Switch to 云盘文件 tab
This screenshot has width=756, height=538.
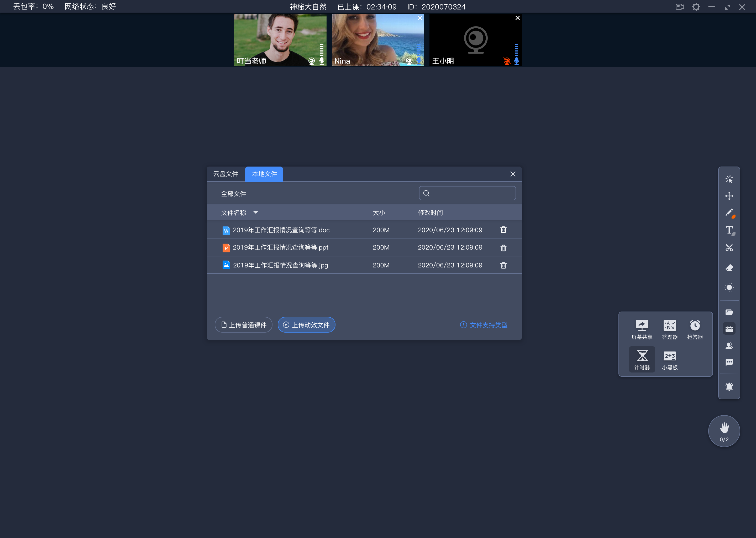[226, 174]
